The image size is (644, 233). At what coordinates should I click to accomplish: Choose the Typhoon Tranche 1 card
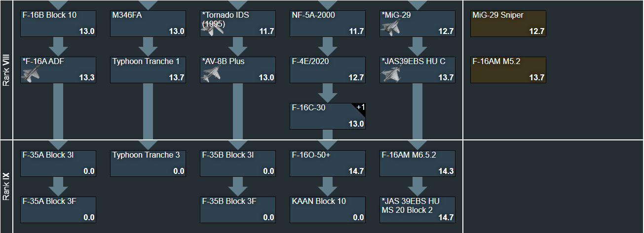[148, 70]
